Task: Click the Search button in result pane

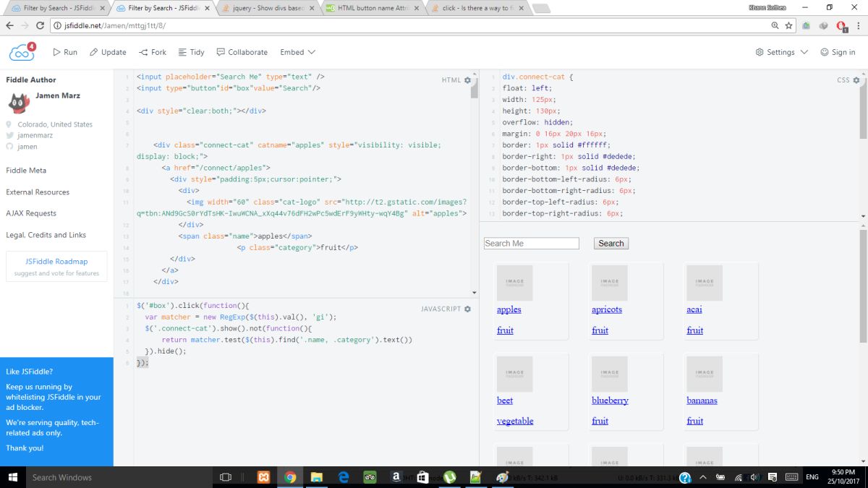Action: click(611, 244)
